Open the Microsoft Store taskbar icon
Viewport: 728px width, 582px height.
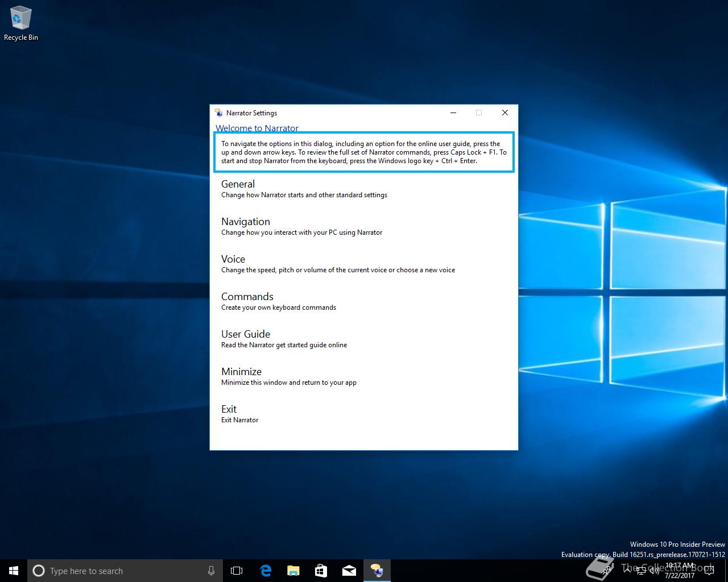pyautogui.click(x=321, y=571)
